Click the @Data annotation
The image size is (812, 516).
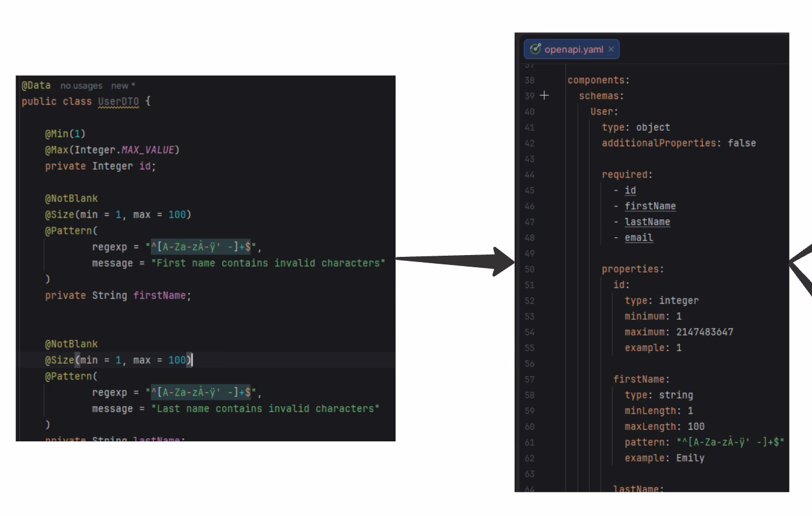(36, 86)
